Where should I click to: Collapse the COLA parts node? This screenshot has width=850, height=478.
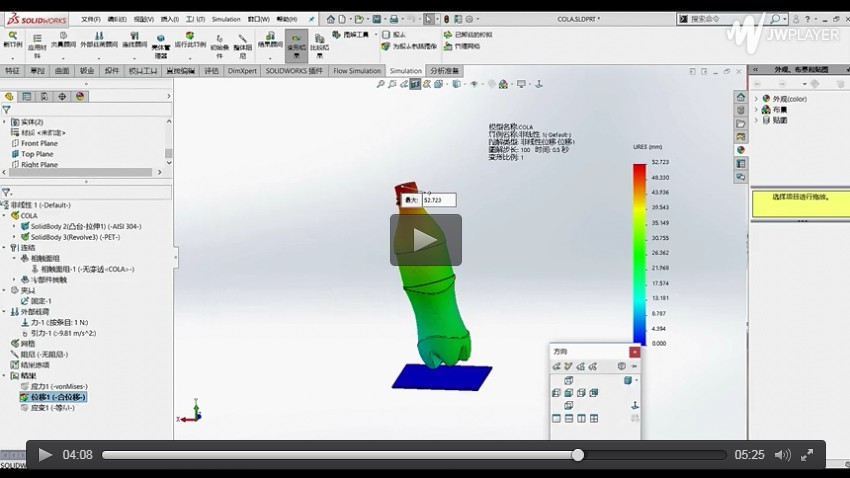coord(5,215)
